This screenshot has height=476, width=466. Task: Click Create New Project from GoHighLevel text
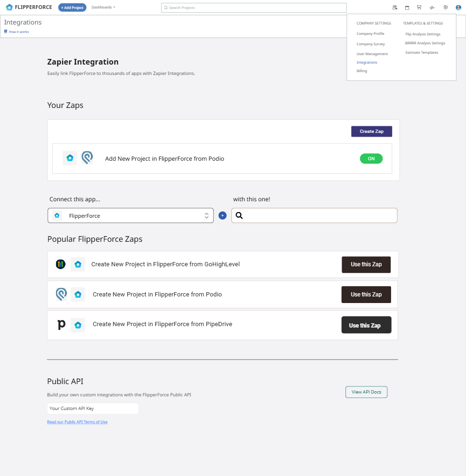165,264
